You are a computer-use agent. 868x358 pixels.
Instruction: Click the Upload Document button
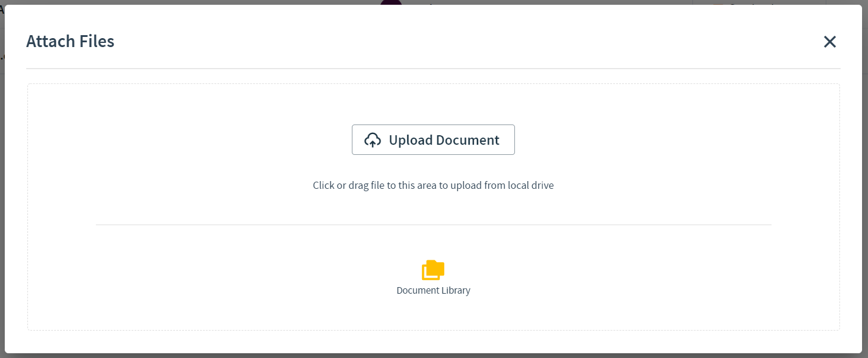[x=433, y=140]
